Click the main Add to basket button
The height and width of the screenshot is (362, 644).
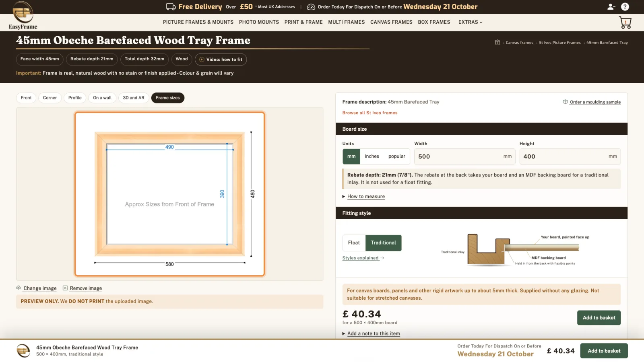599,318
